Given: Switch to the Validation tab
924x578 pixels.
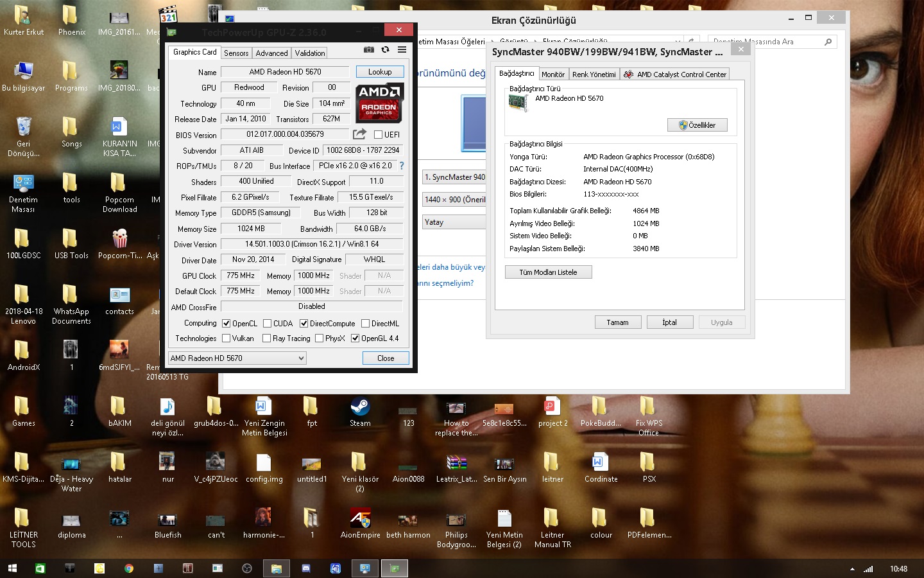Looking at the screenshot, I should [310, 53].
